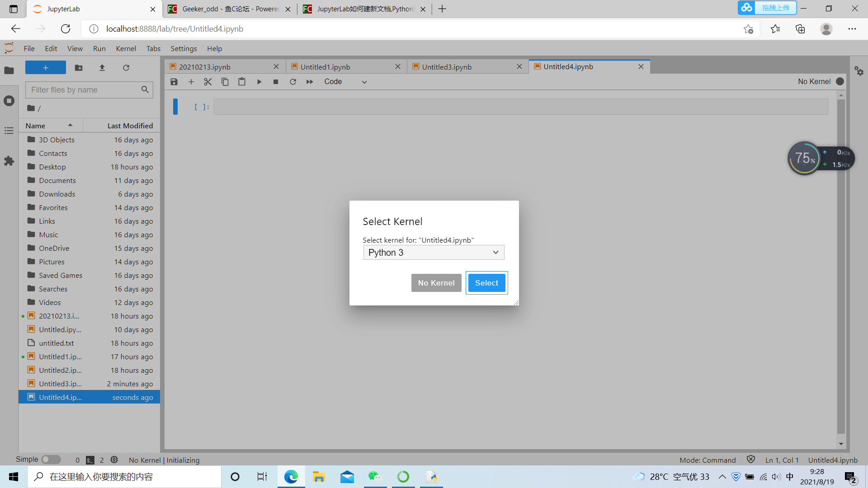Open the File Browser sidebar icon

[9, 70]
